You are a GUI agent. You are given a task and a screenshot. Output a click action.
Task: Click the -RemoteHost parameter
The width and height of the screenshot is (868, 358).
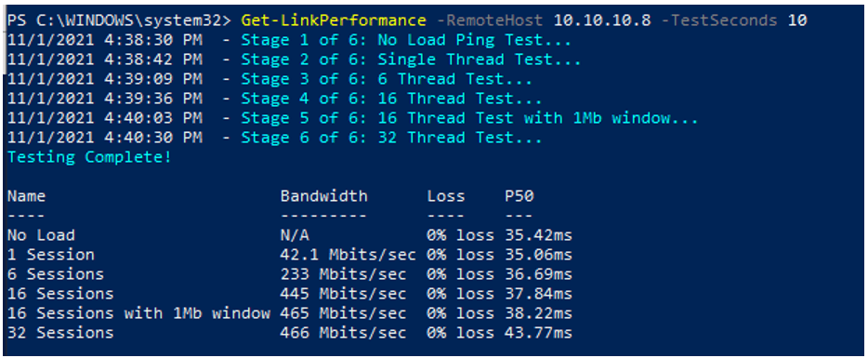click(490, 20)
